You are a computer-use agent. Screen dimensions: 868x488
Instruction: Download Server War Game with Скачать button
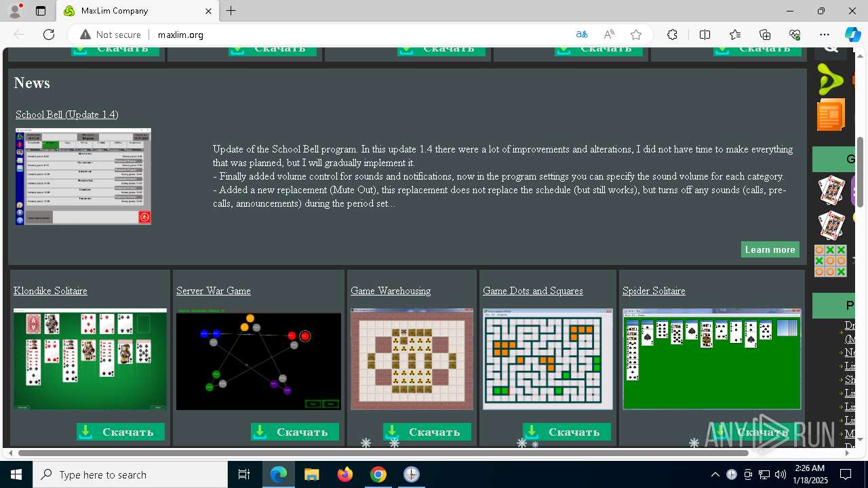[x=295, y=432]
